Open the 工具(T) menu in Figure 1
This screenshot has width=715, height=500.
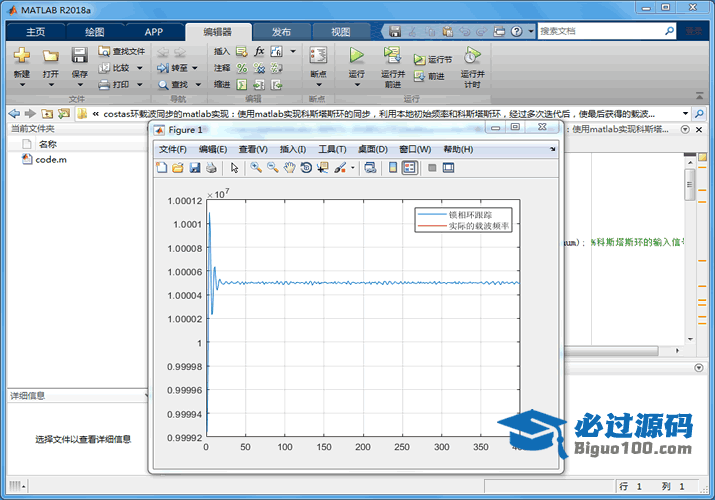point(332,149)
